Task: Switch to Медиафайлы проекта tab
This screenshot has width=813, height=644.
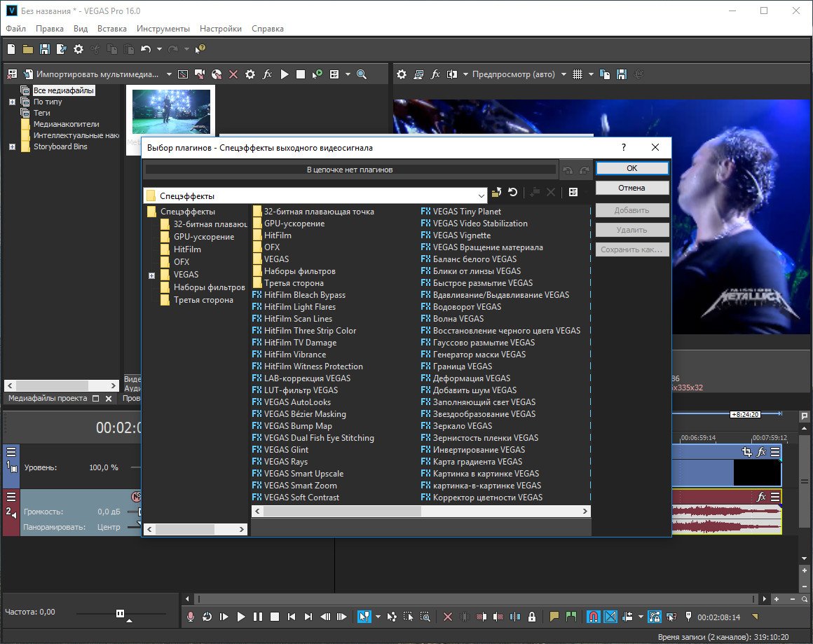Action: point(48,398)
